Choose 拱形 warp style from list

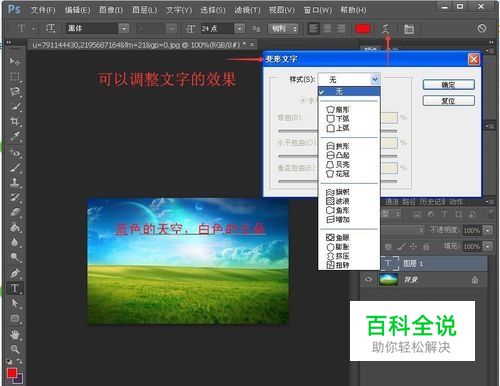coord(338,146)
